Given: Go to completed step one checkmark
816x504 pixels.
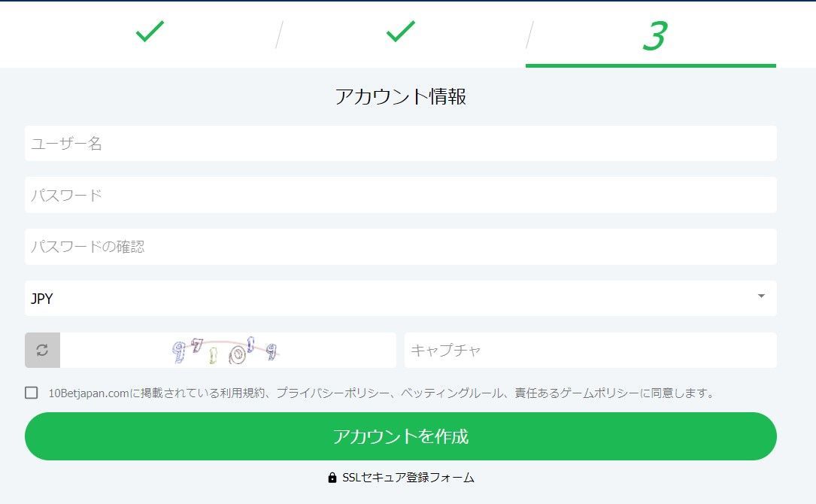Looking at the screenshot, I should pos(150,32).
